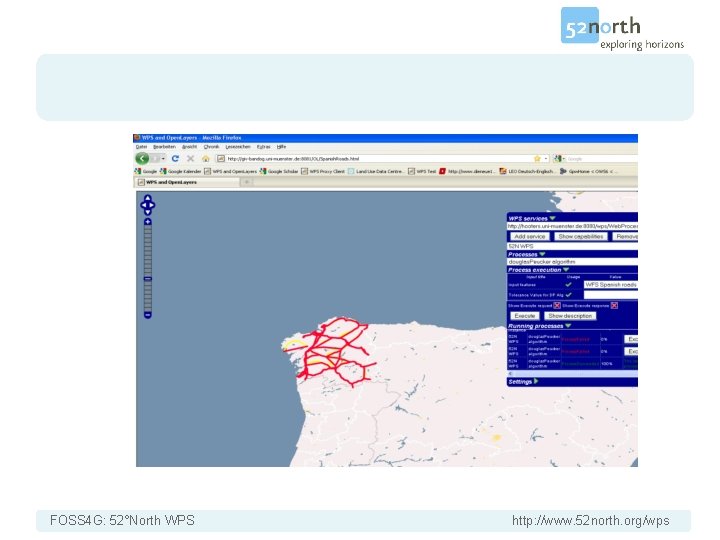Open the URL bar history dropdown
This screenshot has height=540, width=720.
[546, 158]
